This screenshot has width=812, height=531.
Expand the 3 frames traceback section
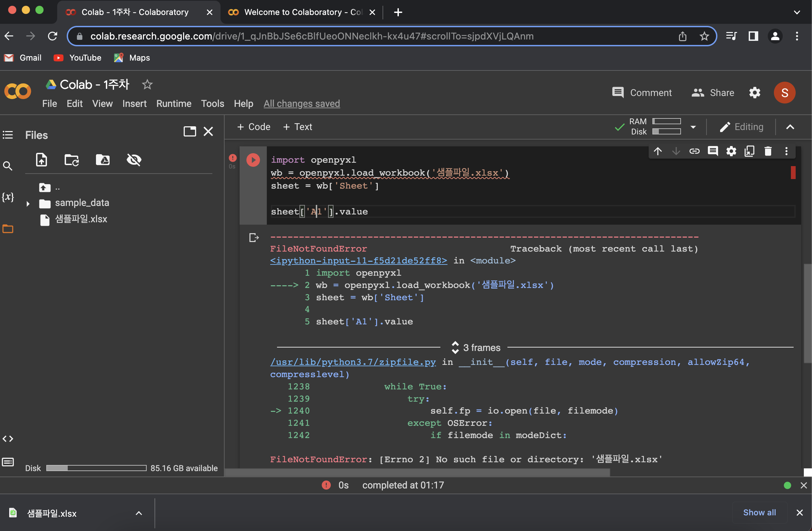[476, 348]
